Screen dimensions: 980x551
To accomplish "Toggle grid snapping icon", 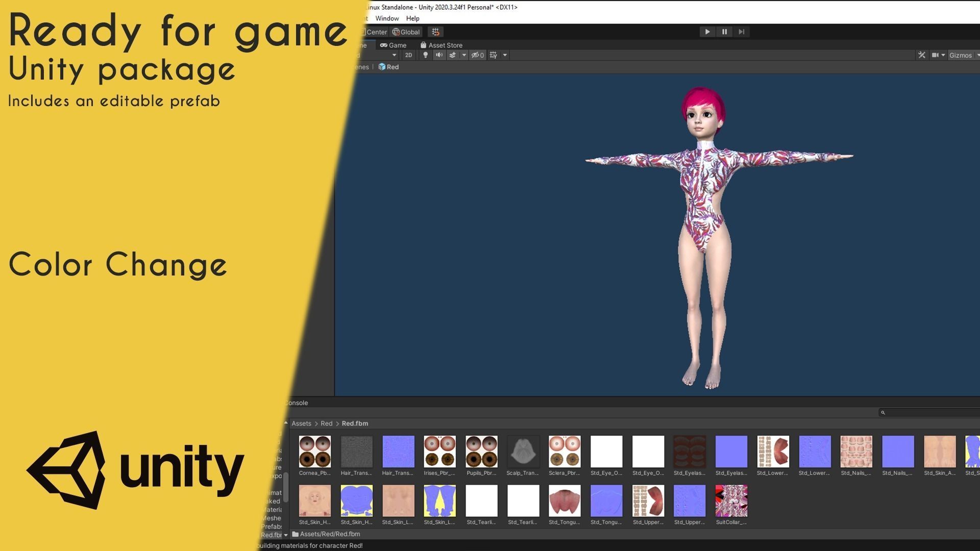I will (435, 32).
